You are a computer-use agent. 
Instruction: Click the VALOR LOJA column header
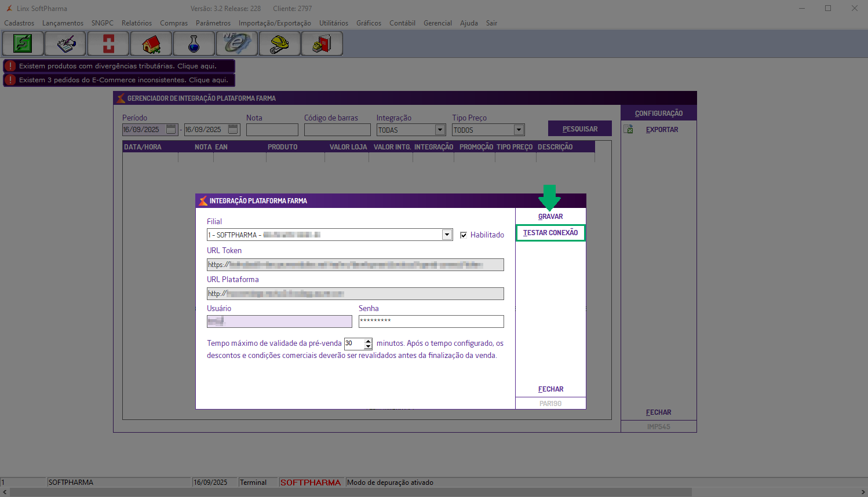348,147
